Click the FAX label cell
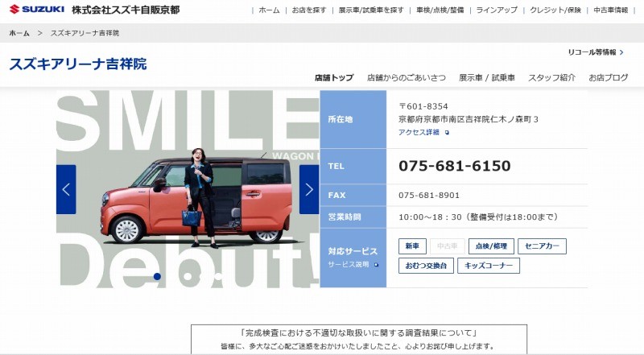Image resolution: width=644 pixels, height=355 pixels. [353, 195]
